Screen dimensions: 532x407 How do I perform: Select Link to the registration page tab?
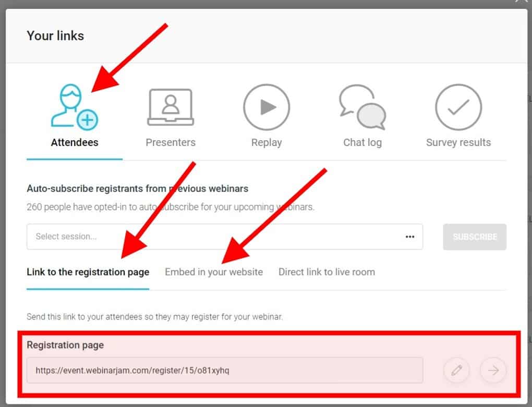88,272
